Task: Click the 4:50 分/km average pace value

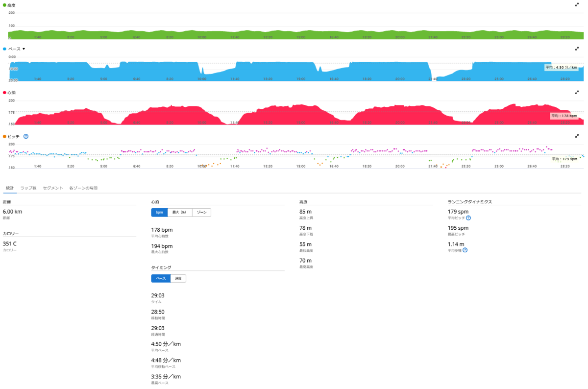Action: [166, 344]
